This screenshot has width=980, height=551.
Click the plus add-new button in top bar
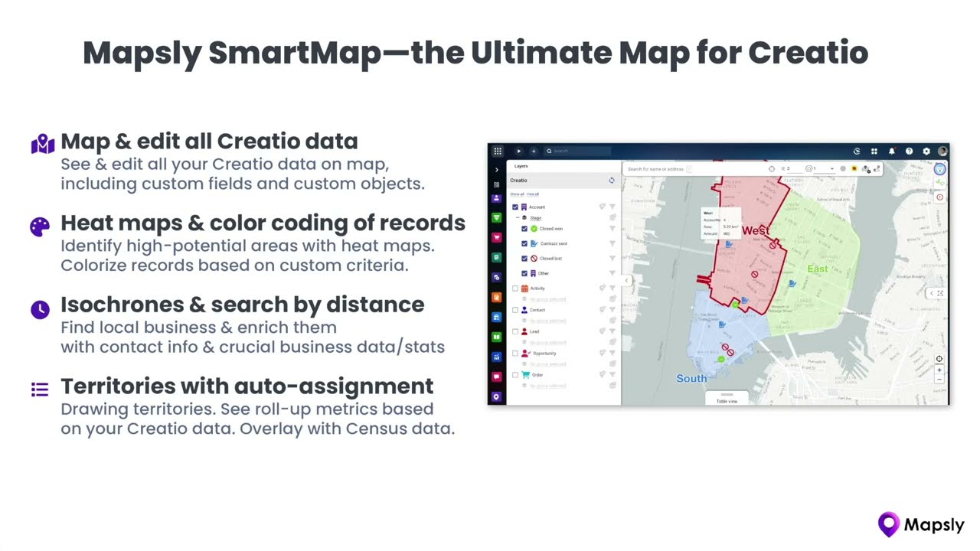pos(534,151)
